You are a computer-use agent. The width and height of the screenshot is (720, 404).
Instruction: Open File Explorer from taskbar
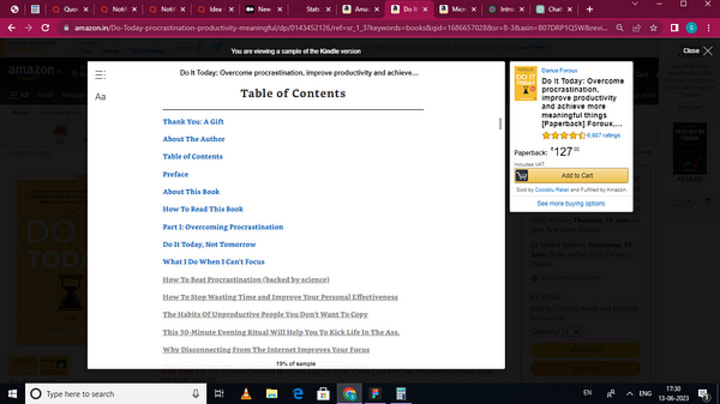[272, 394]
